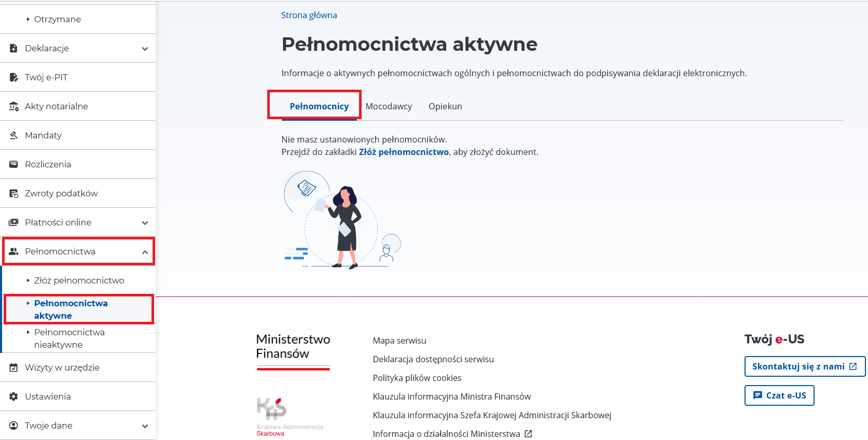Collapse the Pełnomocnictwa section chevron
Screen dimensions: 868x440
pos(145,252)
